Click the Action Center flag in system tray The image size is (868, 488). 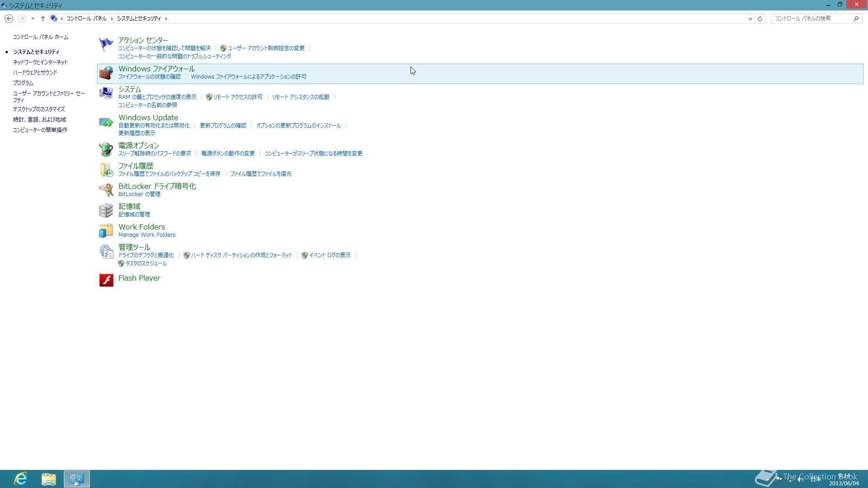pyautogui.click(x=778, y=479)
